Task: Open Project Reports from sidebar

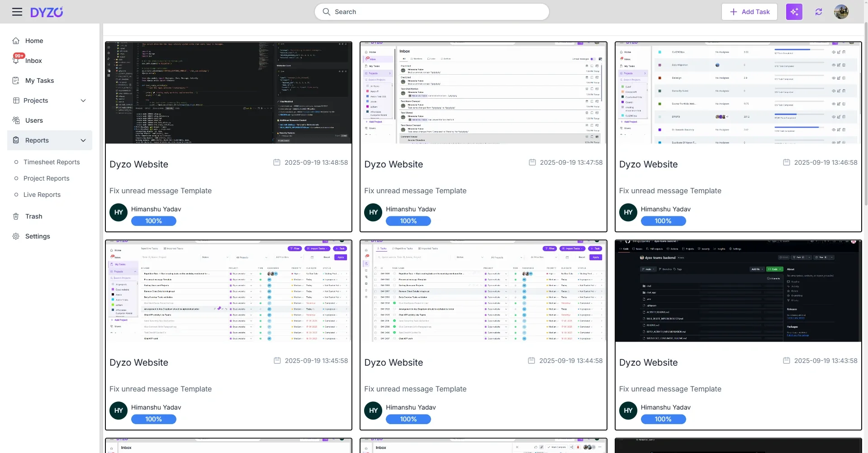Action: click(x=47, y=178)
